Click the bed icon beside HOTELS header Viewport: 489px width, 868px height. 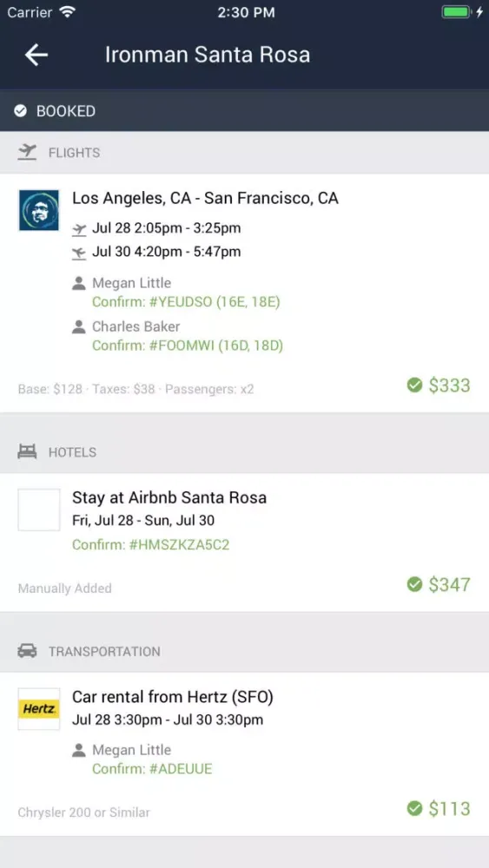click(27, 451)
